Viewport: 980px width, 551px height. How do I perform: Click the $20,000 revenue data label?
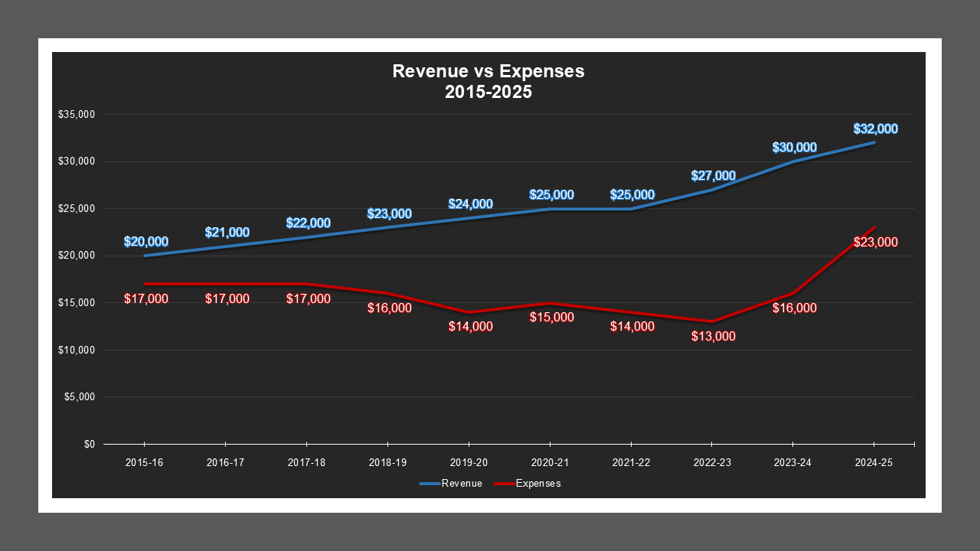coord(147,243)
